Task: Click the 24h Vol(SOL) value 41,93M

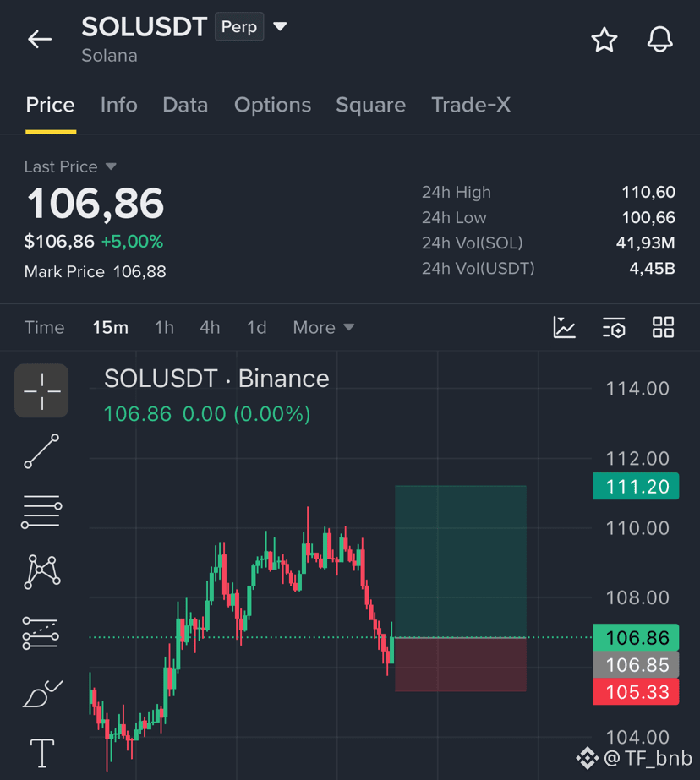Action: pyautogui.click(x=645, y=243)
